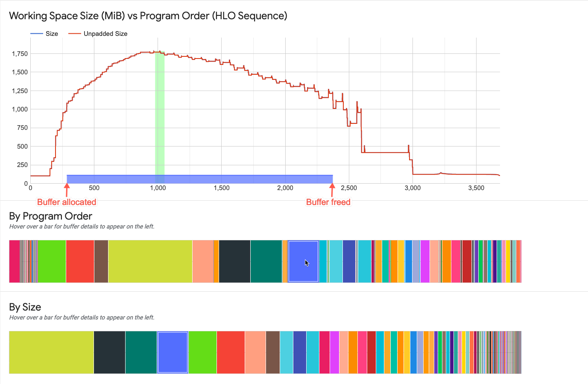Click the highlighted blue bar in By Size
This screenshot has width=588, height=384.
pos(173,352)
